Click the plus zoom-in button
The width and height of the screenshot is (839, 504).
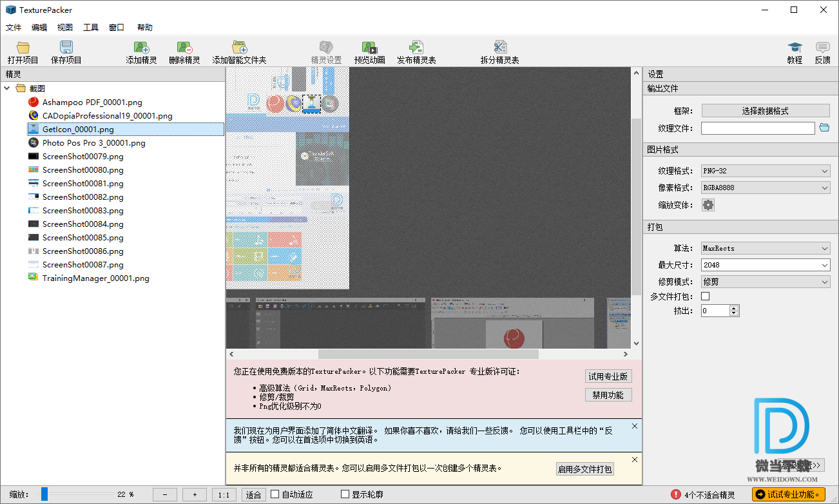(x=195, y=494)
